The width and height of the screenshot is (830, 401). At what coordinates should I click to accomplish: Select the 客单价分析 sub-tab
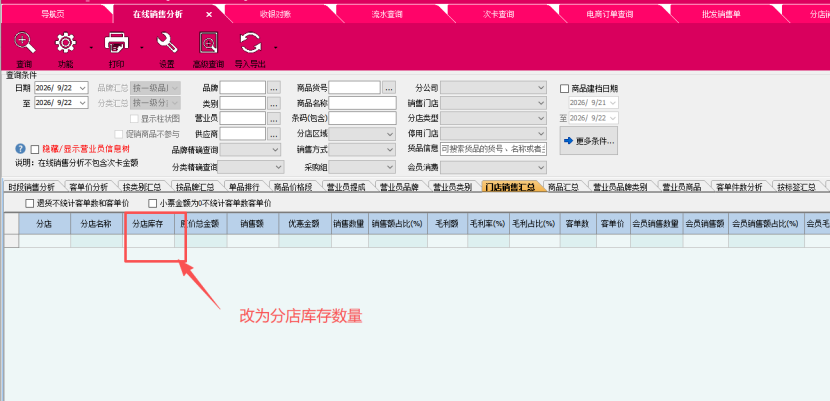tap(89, 187)
